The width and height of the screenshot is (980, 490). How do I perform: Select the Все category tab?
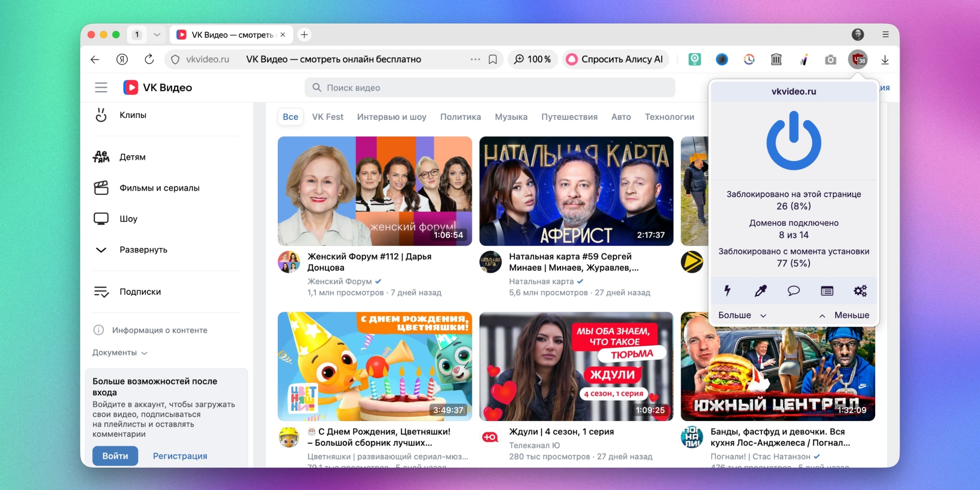click(x=291, y=117)
